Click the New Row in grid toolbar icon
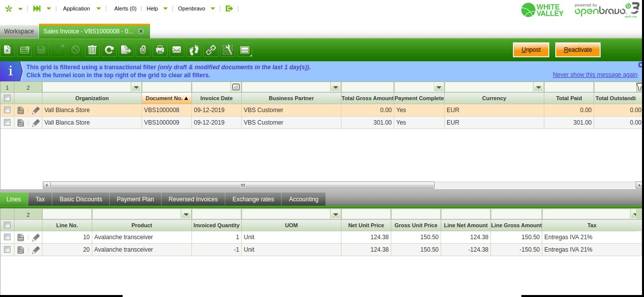This screenshot has width=644, height=297. pos(24,50)
